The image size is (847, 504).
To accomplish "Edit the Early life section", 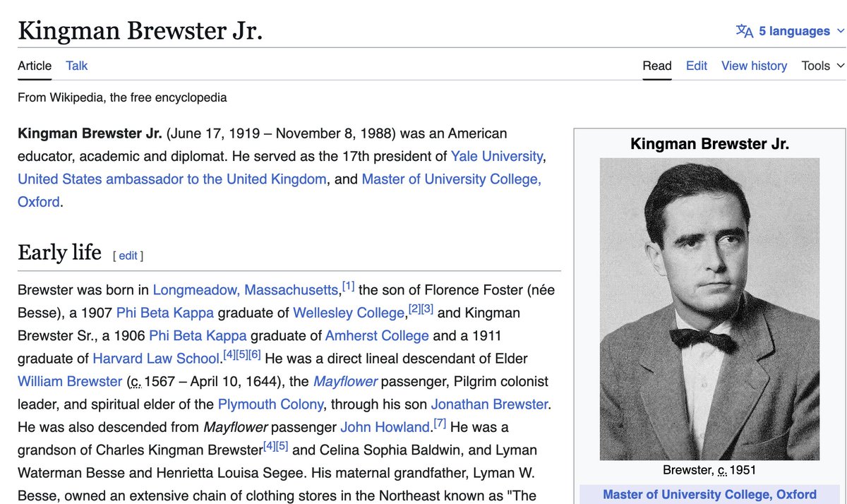I will pos(128,256).
